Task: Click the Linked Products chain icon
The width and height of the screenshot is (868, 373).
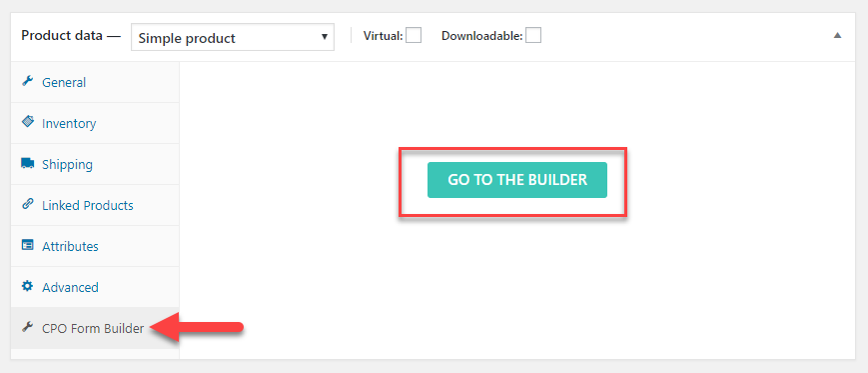Action: coord(27,204)
